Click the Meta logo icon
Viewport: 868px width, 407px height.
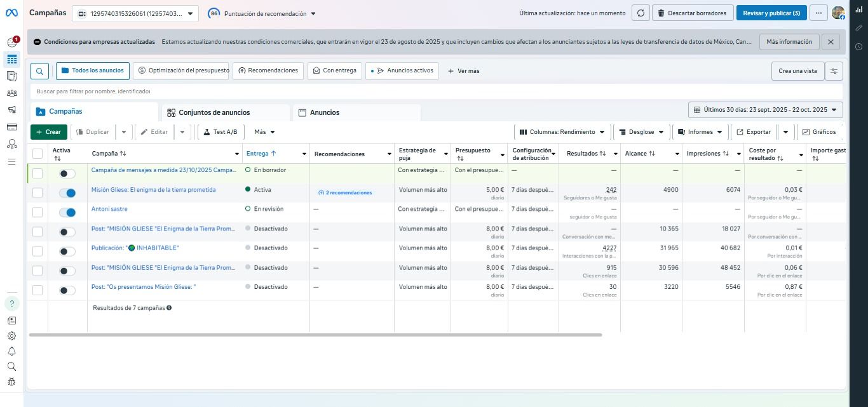[x=12, y=13]
